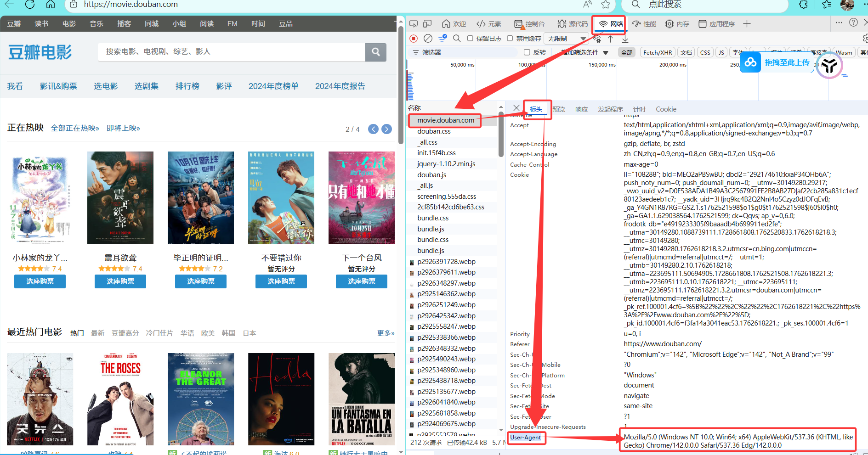Show previous now-playing movies arrow
The width and height of the screenshot is (868, 455).
pyautogui.click(x=373, y=129)
